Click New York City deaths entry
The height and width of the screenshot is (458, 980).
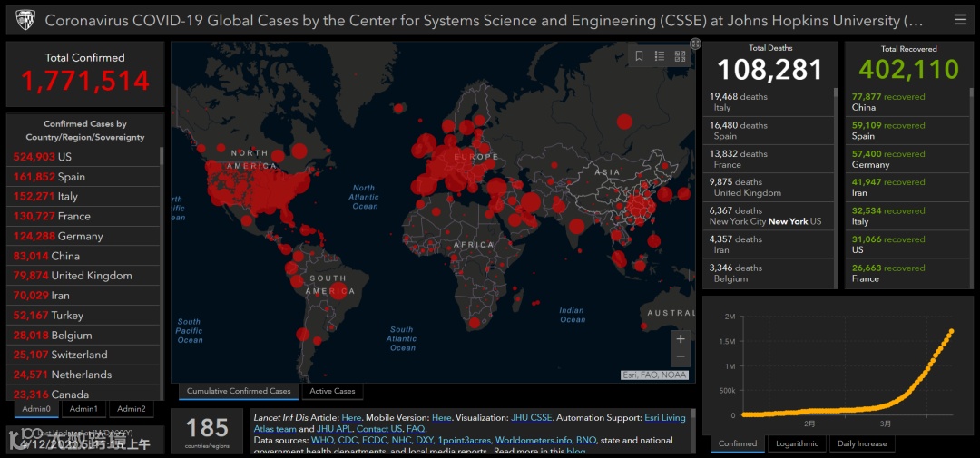(x=770, y=216)
